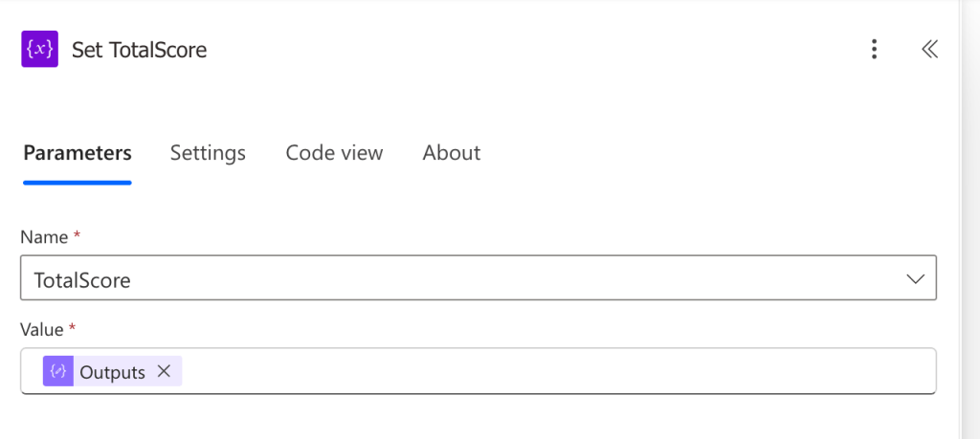Switch to the Code view tab
The image size is (980, 439).
pos(334,153)
